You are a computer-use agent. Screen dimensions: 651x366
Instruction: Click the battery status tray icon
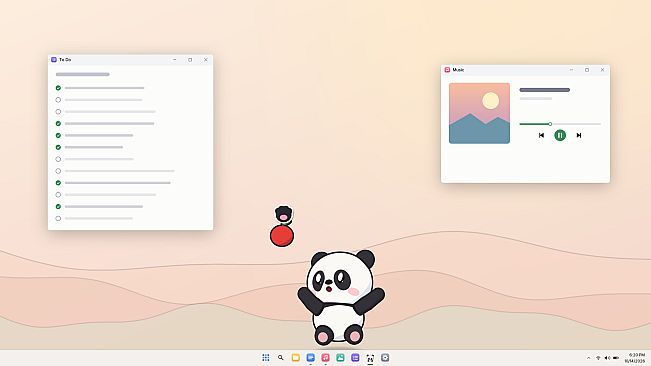pos(616,358)
